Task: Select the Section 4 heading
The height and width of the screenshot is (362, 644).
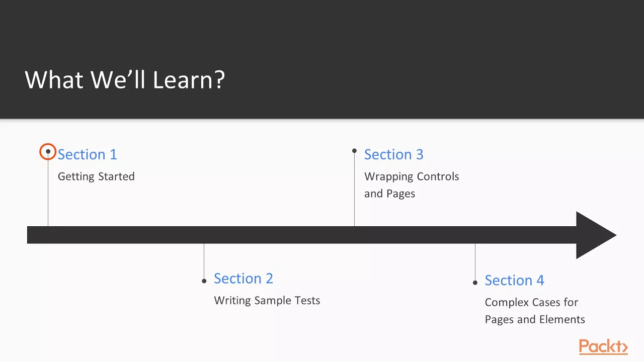Action: 514,280
